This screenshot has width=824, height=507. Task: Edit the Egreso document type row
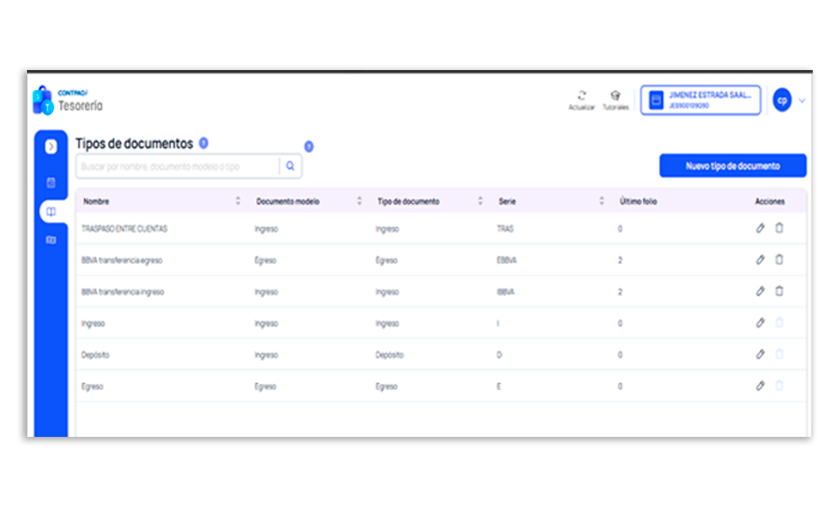point(760,386)
